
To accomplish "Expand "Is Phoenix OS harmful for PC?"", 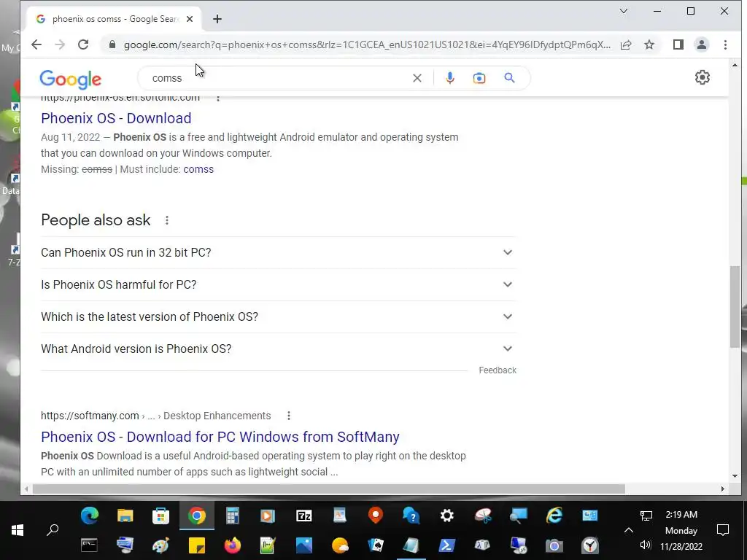I will coord(279,285).
